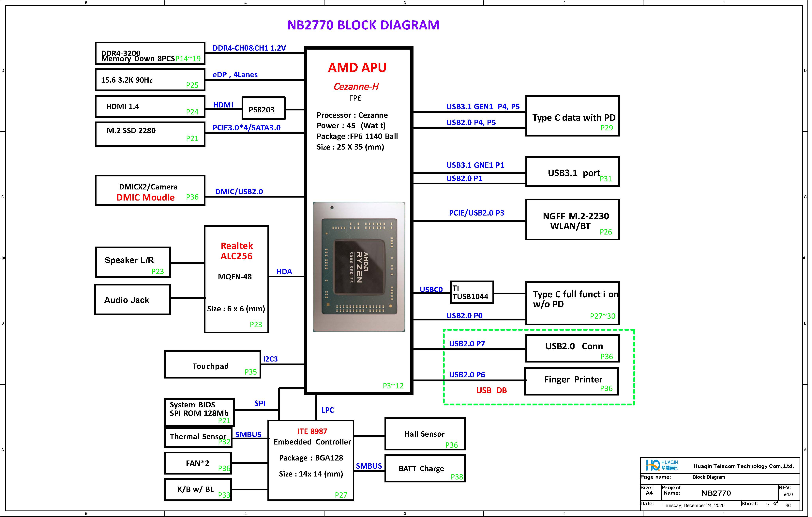Viewport: 812px width, 517px height.
Task: Select the Audio Jack block
Action: click(132, 300)
